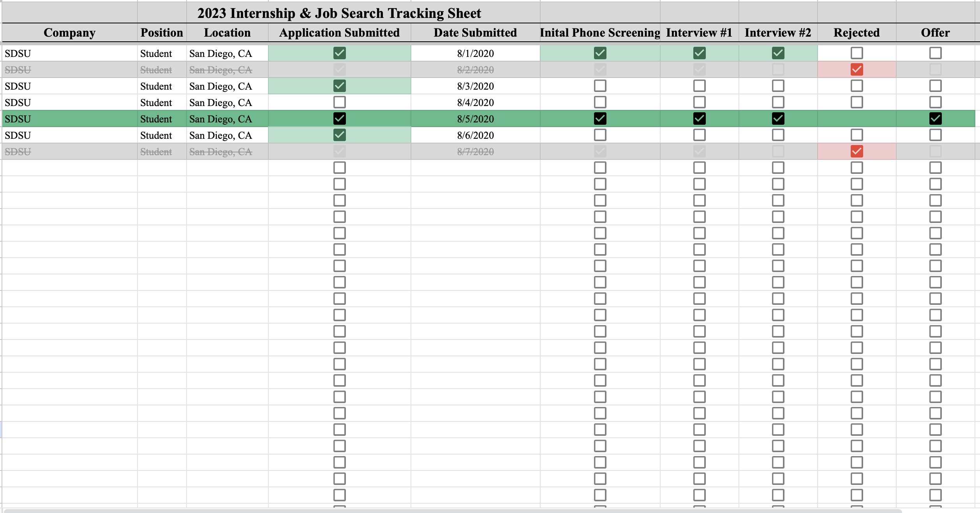Uncheck Interview #2 in the 8/1/2020 row
This screenshot has width=980, height=513.
778,53
